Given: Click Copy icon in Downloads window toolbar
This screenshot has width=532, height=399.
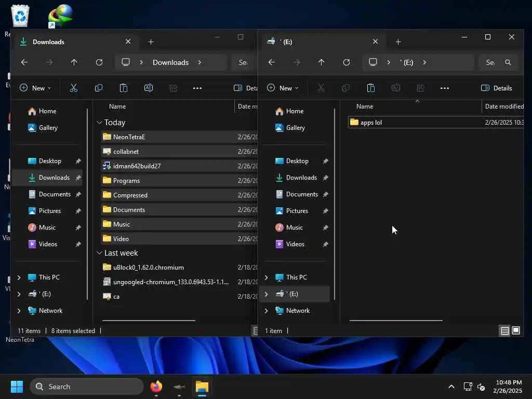Looking at the screenshot, I should pos(99,88).
